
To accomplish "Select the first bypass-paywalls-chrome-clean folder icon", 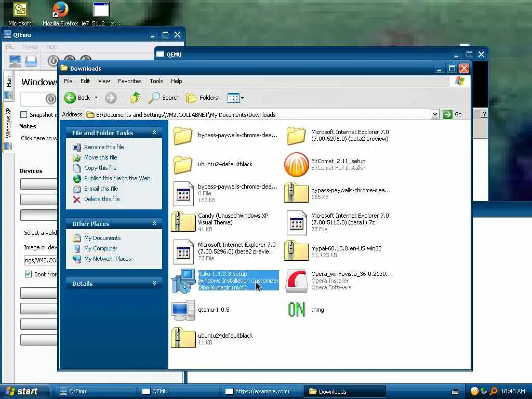I will tap(183, 136).
